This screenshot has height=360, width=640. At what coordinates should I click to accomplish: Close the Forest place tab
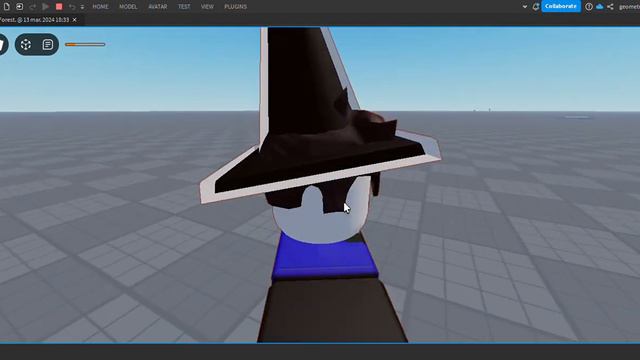click(75, 20)
